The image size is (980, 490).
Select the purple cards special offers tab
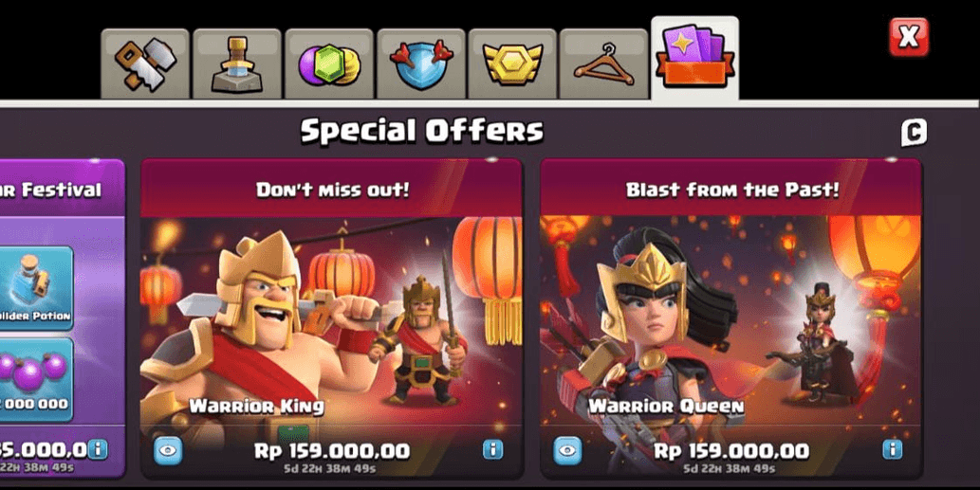[x=695, y=59]
